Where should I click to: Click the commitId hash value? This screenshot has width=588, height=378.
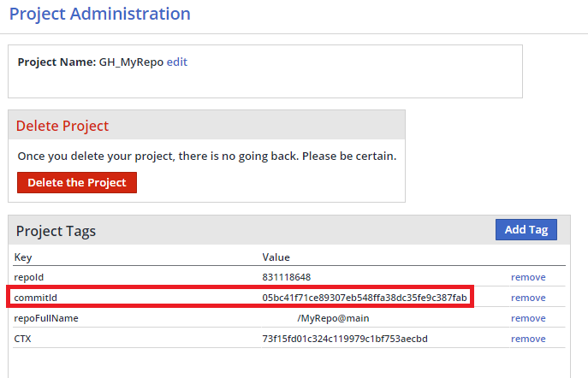(x=365, y=298)
